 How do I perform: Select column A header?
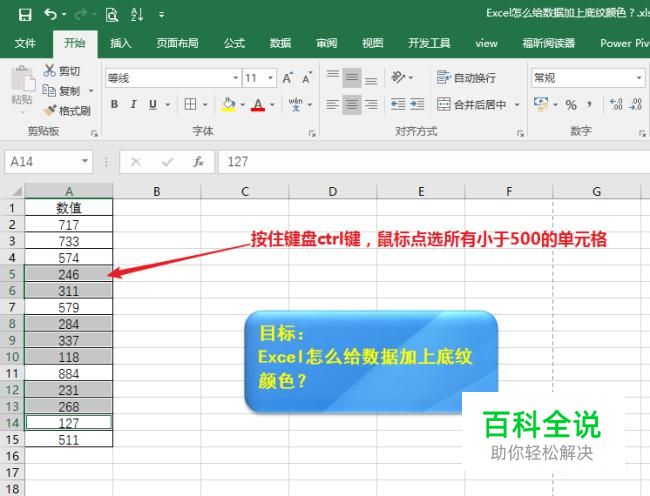(x=68, y=191)
